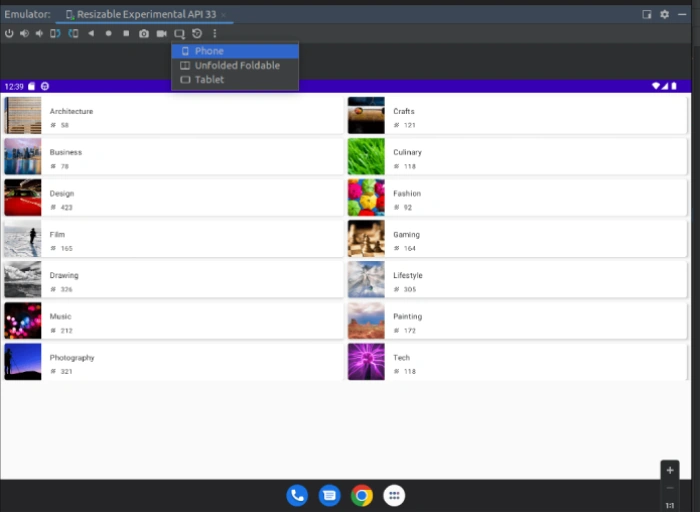Open the Business category thumbnail
This screenshot has width=700, height=512.
tap(23, 156)
